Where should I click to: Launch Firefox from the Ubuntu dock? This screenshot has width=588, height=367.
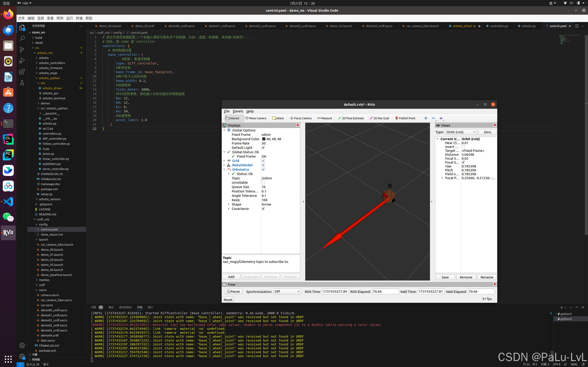[x=8, y=14]
